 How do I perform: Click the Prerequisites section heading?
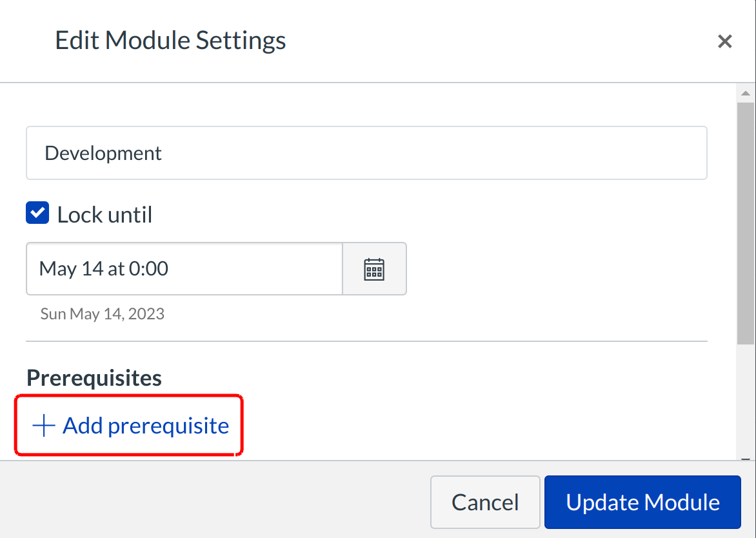pos(94,378)
